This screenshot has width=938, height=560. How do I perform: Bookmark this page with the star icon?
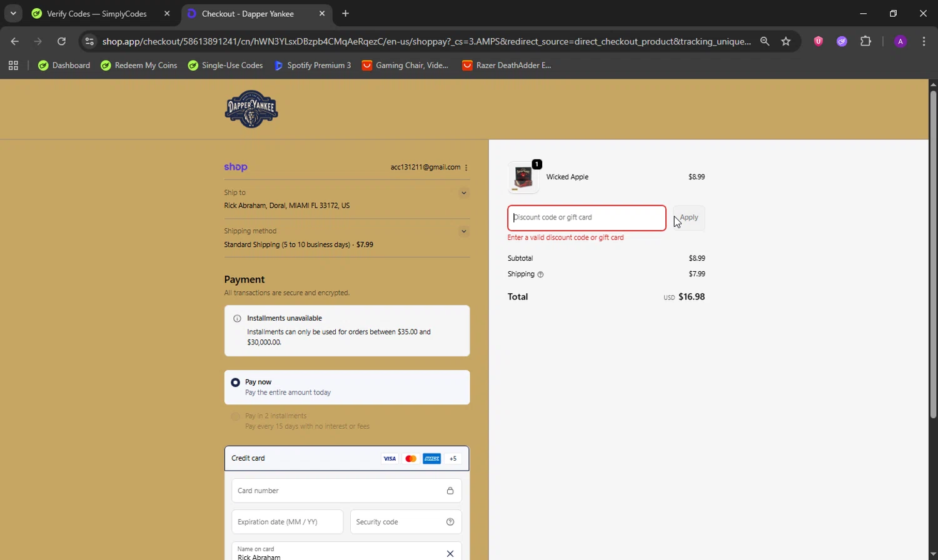tap(786, 41)
